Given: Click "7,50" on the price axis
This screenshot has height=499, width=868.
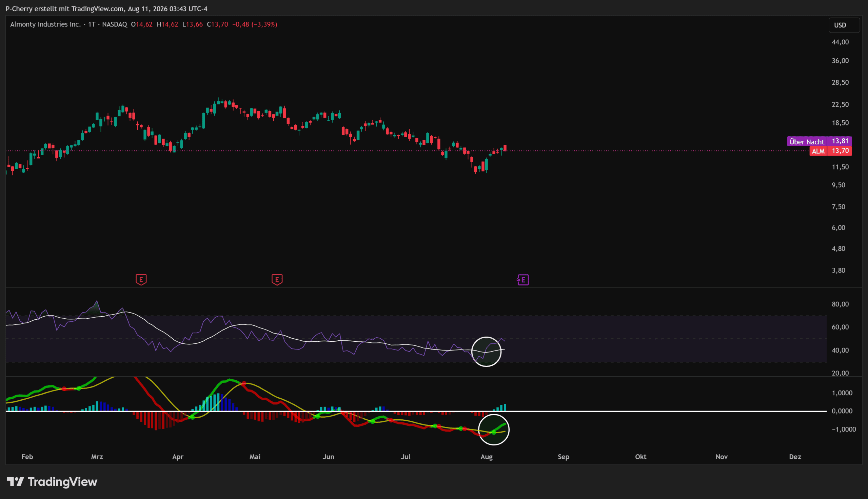Looking at the screenshot, I should tap(839, 207).
